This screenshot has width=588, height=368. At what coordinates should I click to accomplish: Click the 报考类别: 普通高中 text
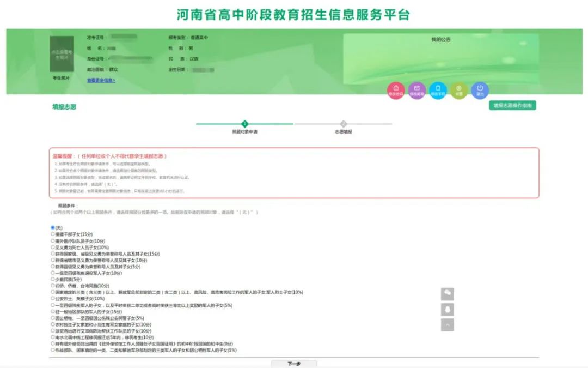(x=188, y=38)
